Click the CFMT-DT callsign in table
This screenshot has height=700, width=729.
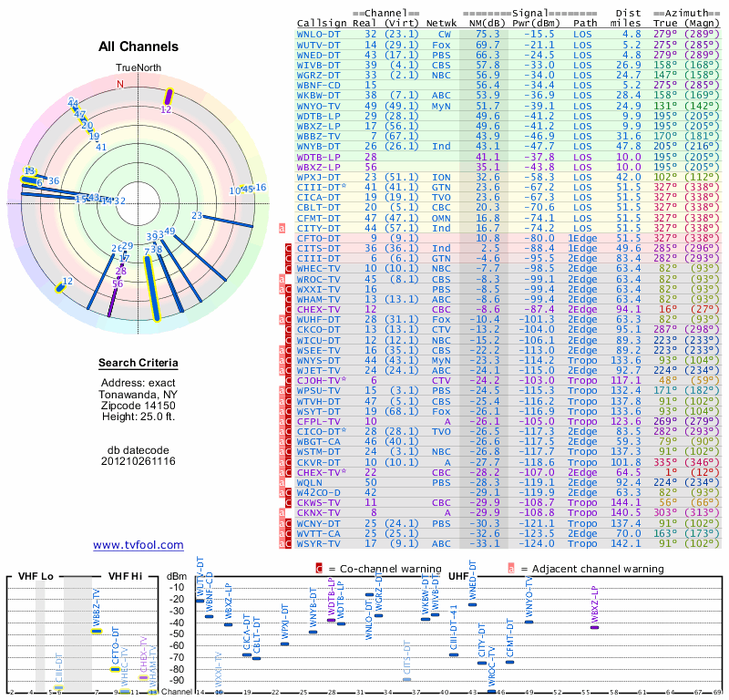tap(318, 218)
